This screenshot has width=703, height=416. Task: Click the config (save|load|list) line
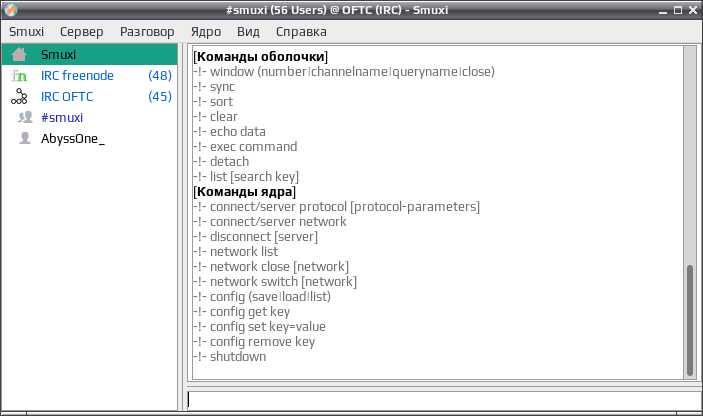[x=262, y=297]
